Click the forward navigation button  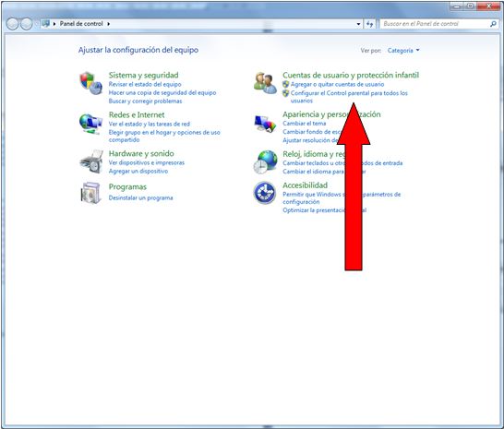[27, 24]
